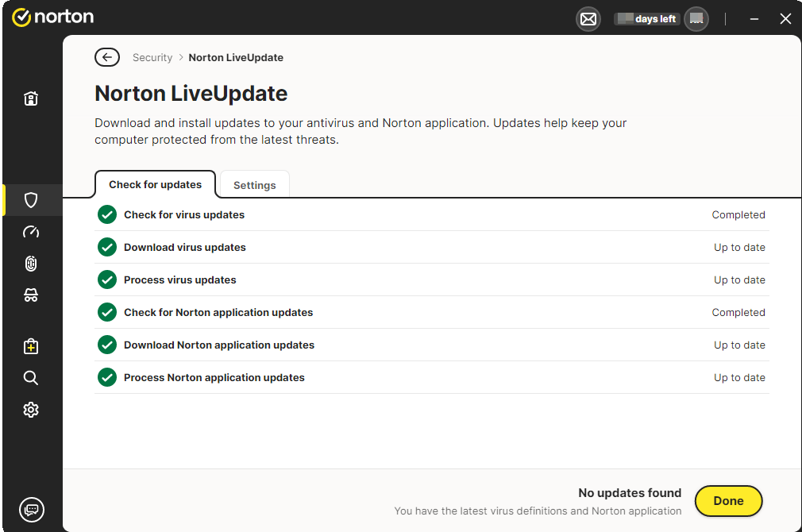
Task: Open the add-ons clipboard plus icon
Action: click(31, 346)
